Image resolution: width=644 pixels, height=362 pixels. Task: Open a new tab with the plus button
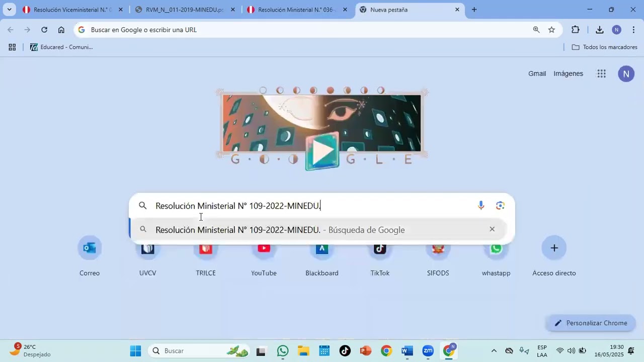[x=474, y=10]
